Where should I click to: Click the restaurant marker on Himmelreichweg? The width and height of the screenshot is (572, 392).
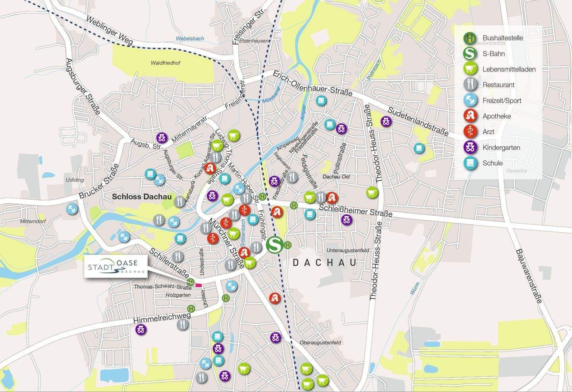point(183,324)
